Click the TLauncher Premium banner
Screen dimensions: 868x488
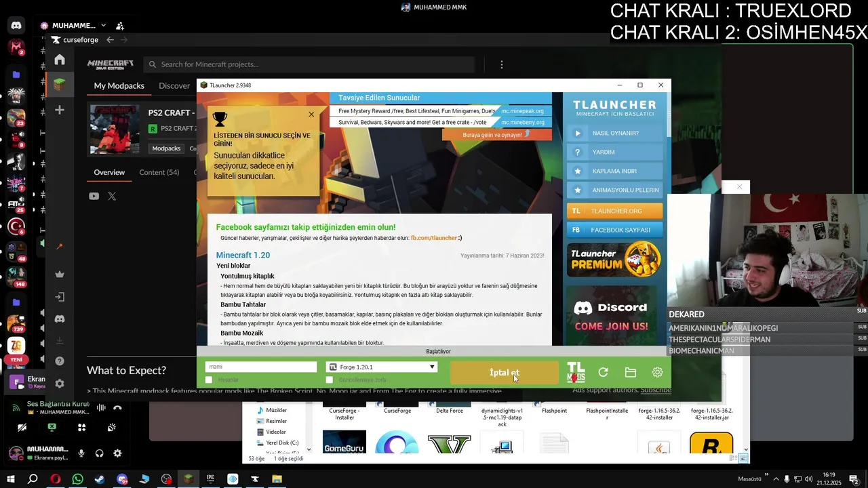click(x=614, y=259)
